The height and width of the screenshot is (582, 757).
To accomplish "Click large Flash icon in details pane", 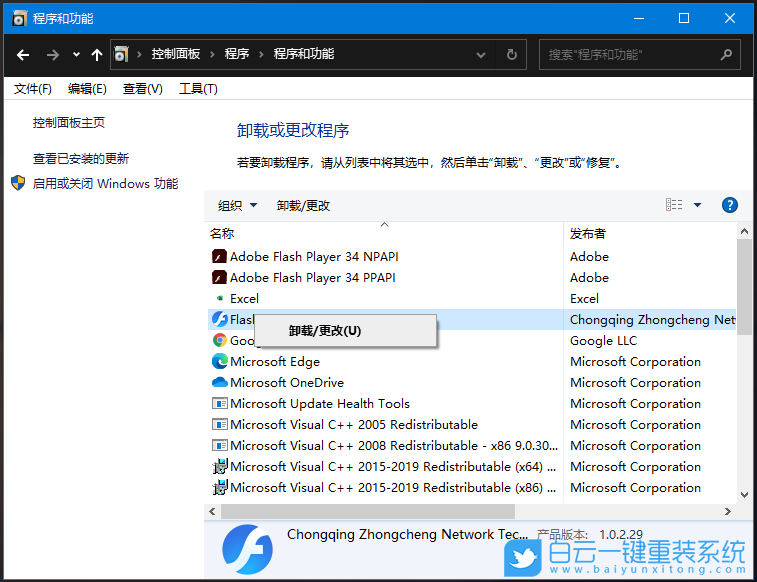I will (x=247, y=550).
